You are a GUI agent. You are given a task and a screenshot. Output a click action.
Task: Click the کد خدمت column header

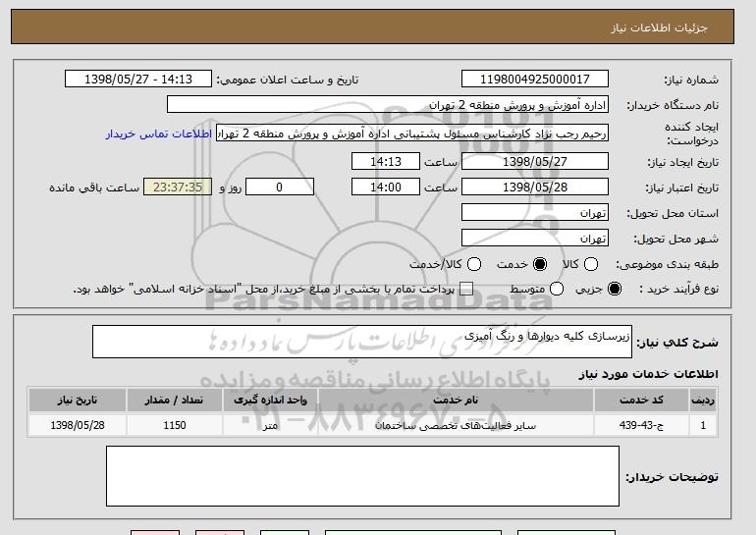pos(641,401)
